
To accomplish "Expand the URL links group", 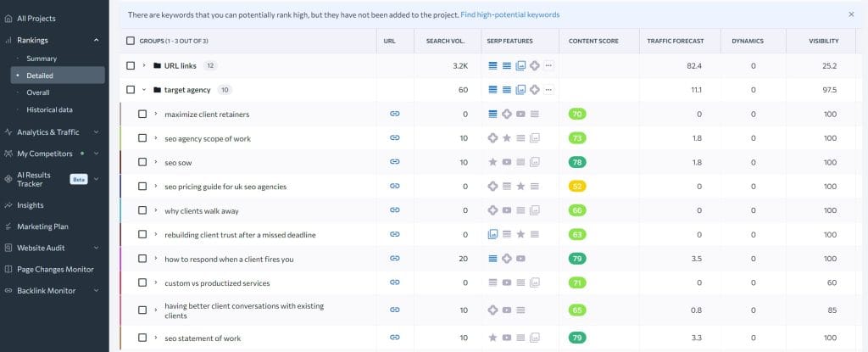I will pyautogui.click(x=145, y=65).
